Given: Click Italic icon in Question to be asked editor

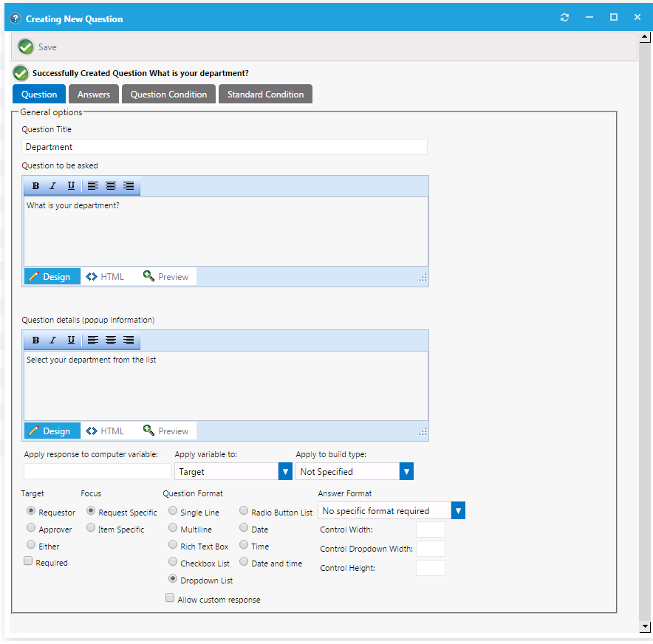Looking at the screenshot, I should tap(52, 186).
